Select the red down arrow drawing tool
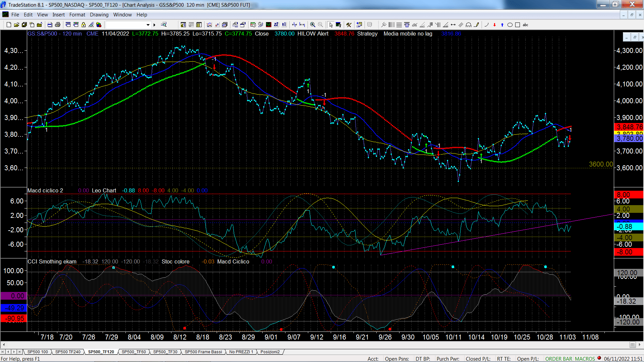644x362 pixels. (x=494, y=25)
